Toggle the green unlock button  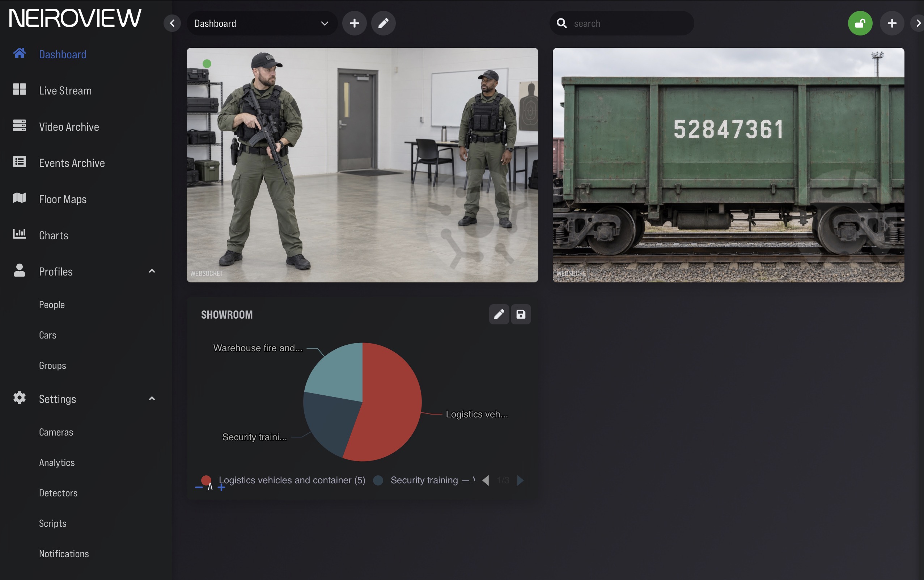860,24
